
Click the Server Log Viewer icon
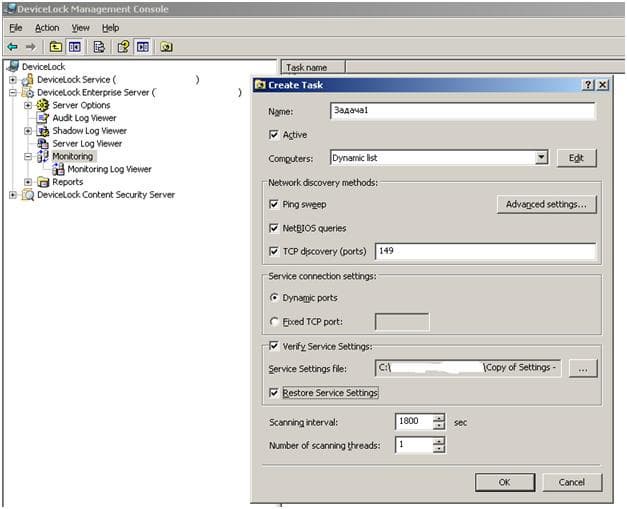[43, 144]
